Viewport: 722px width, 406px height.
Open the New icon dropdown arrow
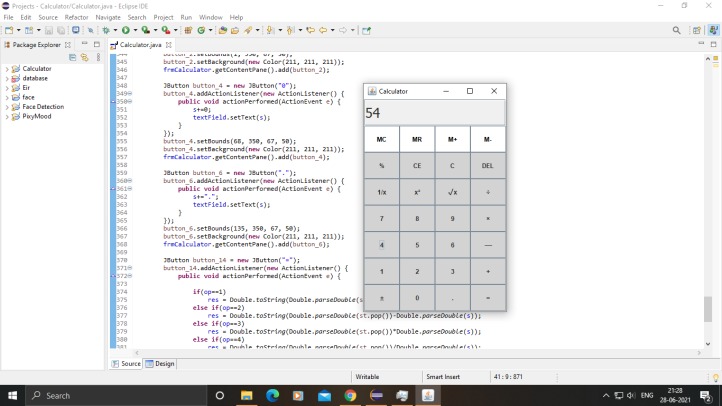tap(18, 30)
